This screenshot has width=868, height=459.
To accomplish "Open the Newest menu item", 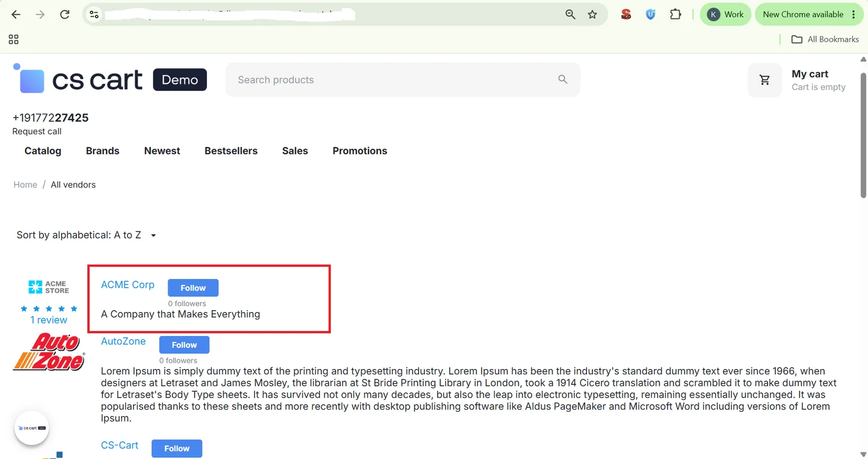I will tap(162, 151).
